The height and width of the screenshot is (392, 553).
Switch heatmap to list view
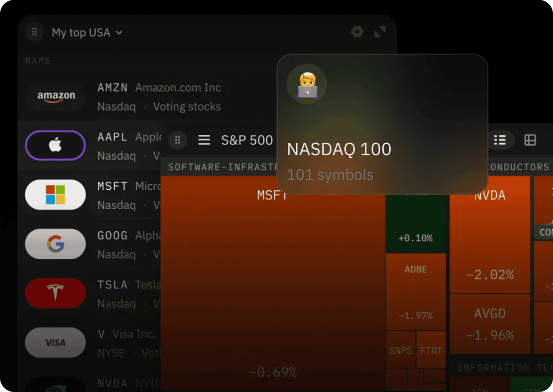500,140
